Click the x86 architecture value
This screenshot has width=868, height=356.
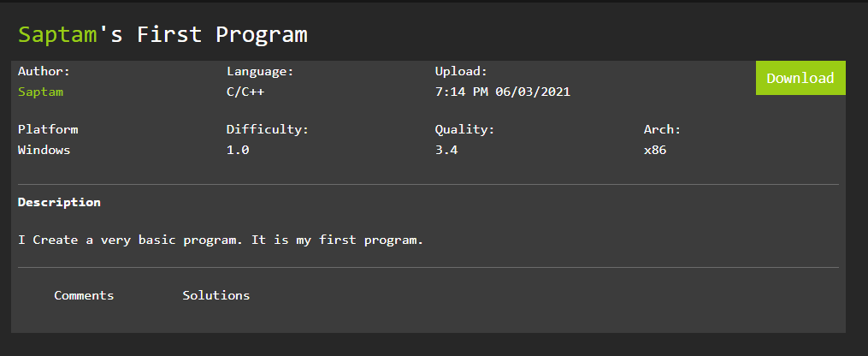coord(654,150)
